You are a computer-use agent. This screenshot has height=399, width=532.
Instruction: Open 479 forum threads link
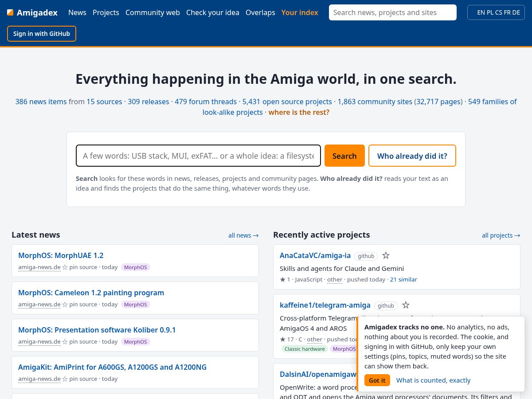point(207,102)
